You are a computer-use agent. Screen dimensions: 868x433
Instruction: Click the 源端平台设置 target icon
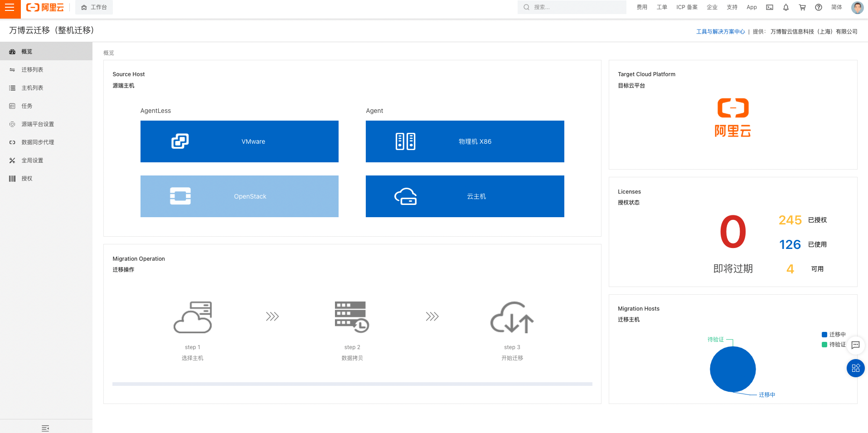point(12,124)
